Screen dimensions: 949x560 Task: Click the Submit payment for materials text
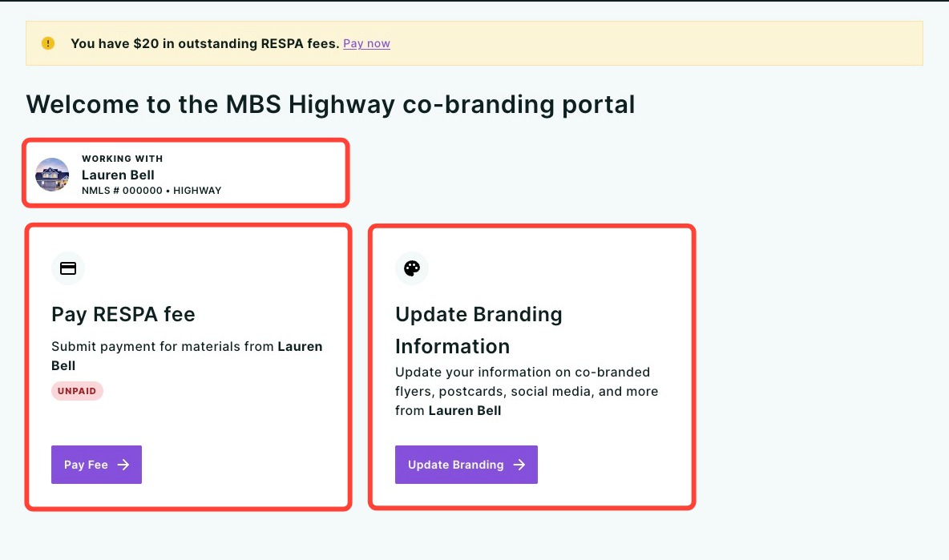click(187, 357)
